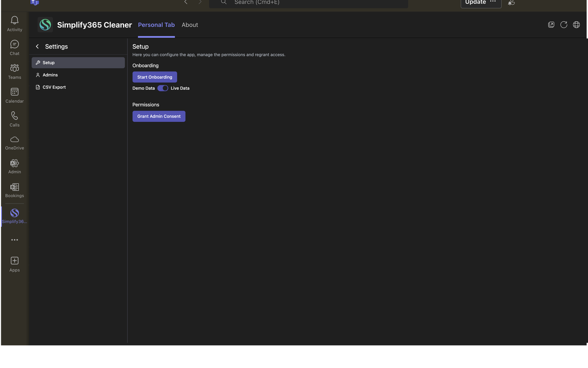Viewport: 588px width, 368px height.
Task: Show more apps via ellipsis icon
Action: click(x=15, y=240)
